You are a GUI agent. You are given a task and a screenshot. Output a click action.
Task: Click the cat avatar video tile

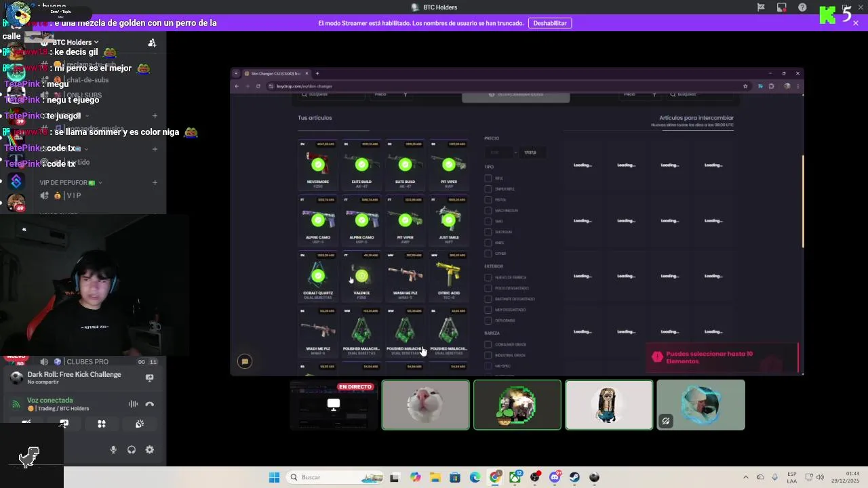(426, 405)
